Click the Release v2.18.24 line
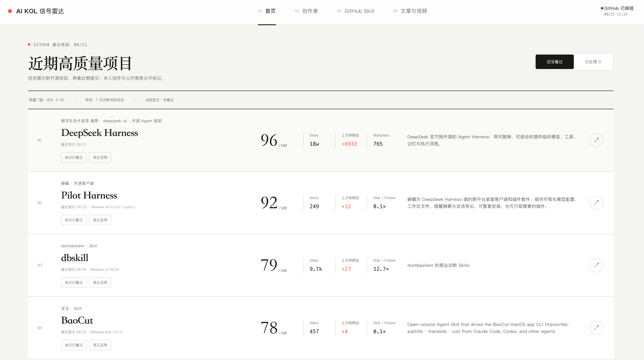 [x=105, y=269]
